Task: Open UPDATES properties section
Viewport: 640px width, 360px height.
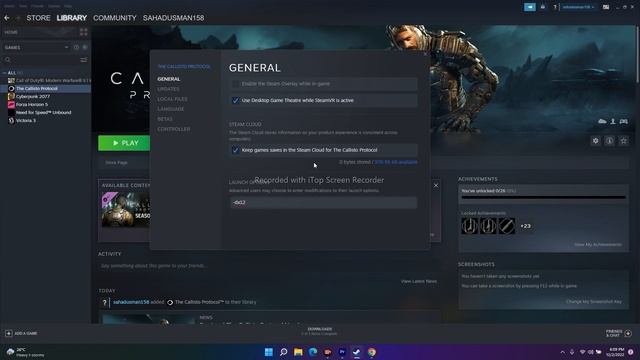Action: 168,89
